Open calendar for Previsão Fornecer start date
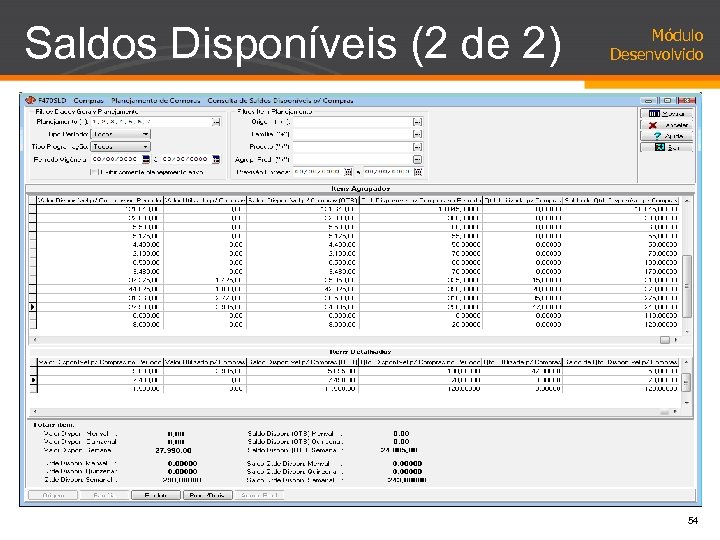Viewport: 720px width, 540px height. (x=348, y=172)
